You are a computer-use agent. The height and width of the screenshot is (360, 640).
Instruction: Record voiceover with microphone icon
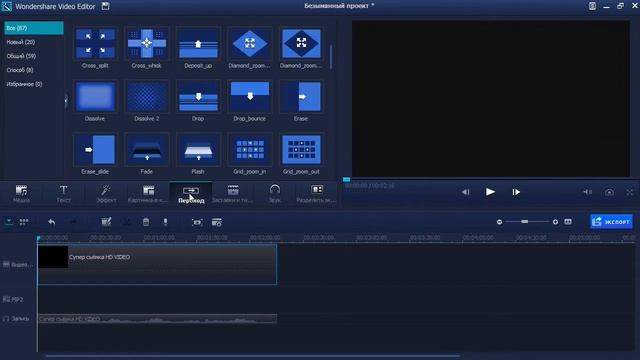pos(165,222)
